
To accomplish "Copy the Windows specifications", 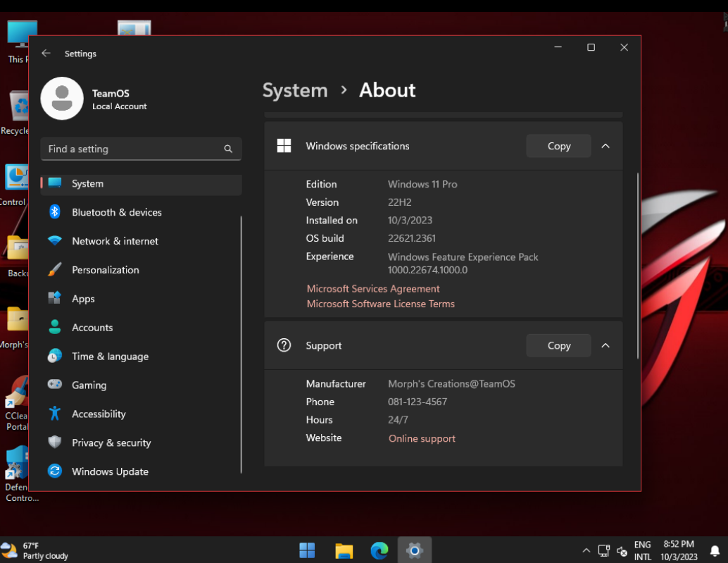I will point(558,146).
